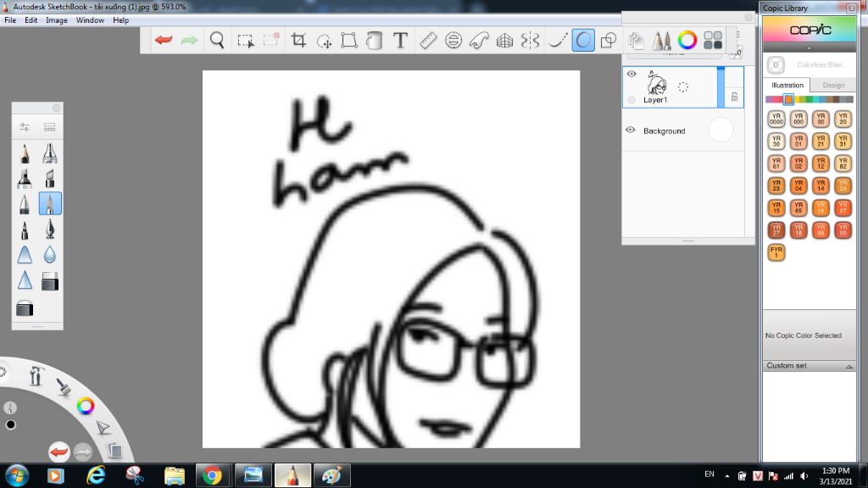
Task: Toggle the Colorless Blender button
Action: pyautogui.click(x=776, y=64)
